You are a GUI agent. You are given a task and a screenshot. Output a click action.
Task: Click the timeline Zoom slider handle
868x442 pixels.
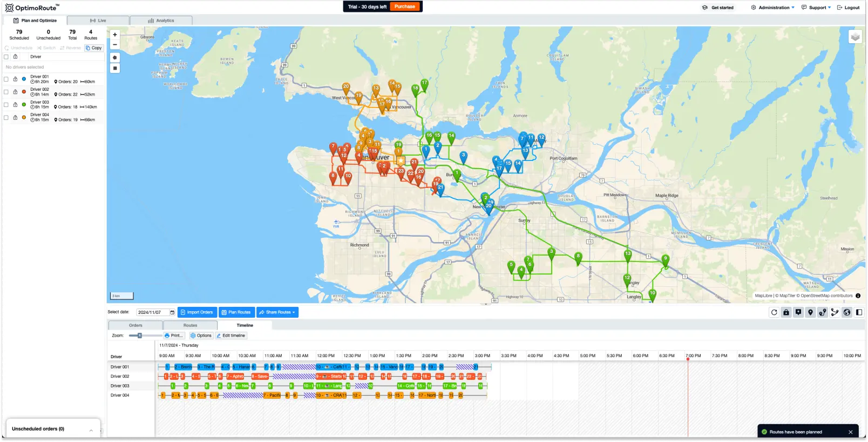pos(140,336)
